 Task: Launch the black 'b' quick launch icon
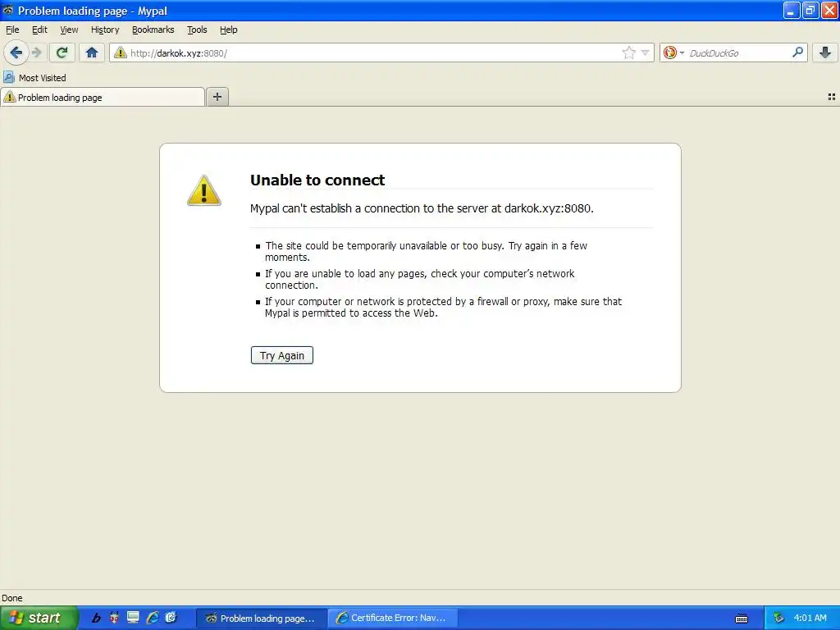pyautogui.click(x=97, y=618)
